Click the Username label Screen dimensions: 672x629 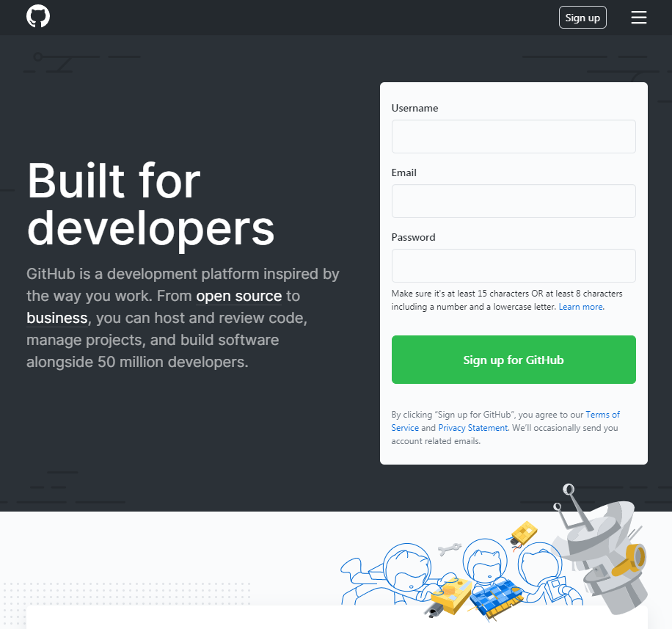[x=414, y=108]
